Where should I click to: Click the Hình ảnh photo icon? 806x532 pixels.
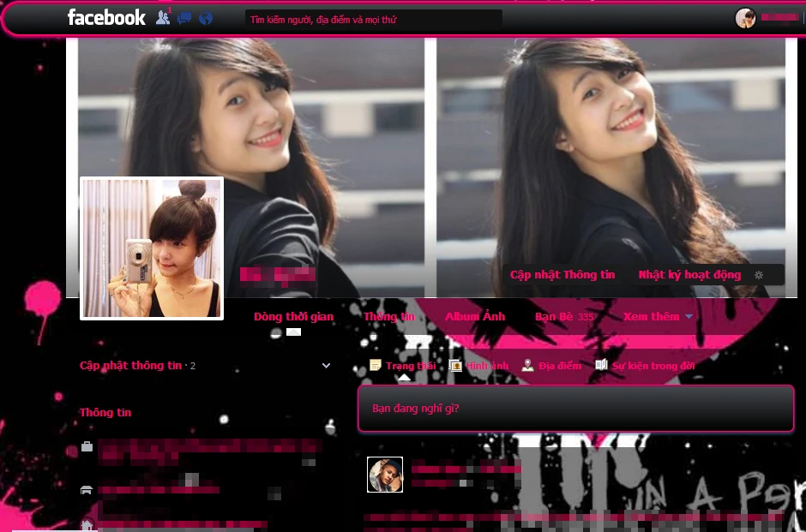[456, 366]
